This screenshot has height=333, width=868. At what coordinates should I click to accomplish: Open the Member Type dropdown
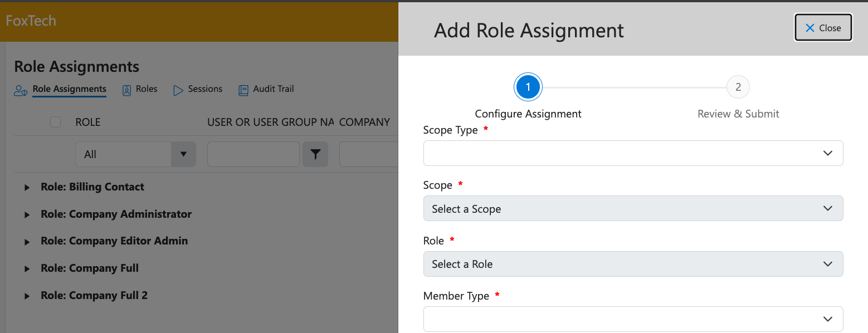[x=633, y=319]
